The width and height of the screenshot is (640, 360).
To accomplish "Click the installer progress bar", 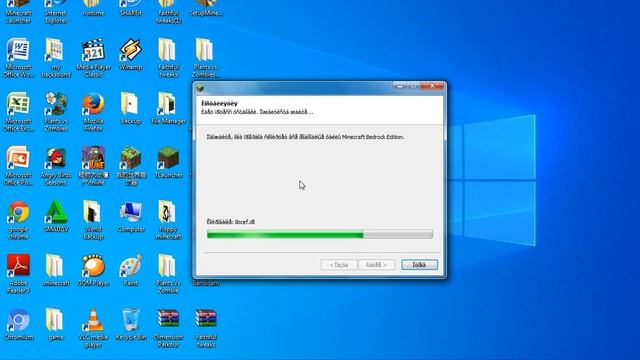I will (x=320, y=234).
